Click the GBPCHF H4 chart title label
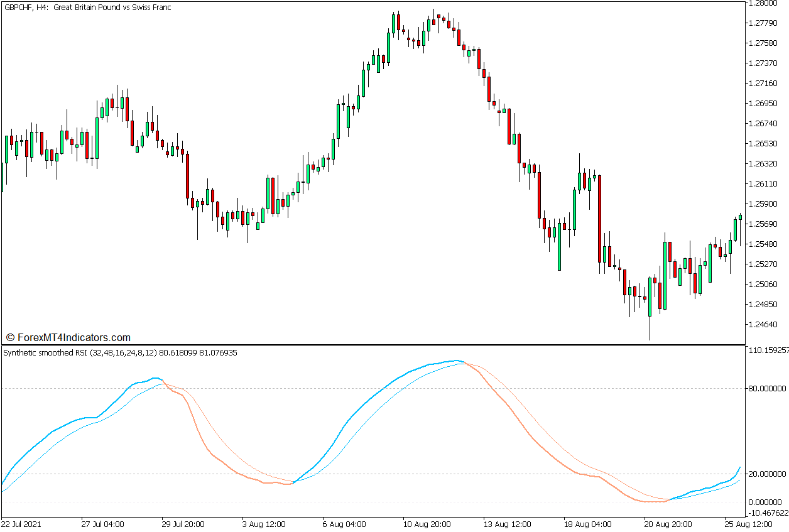789x532 pixels. click(x=88, y=8)
